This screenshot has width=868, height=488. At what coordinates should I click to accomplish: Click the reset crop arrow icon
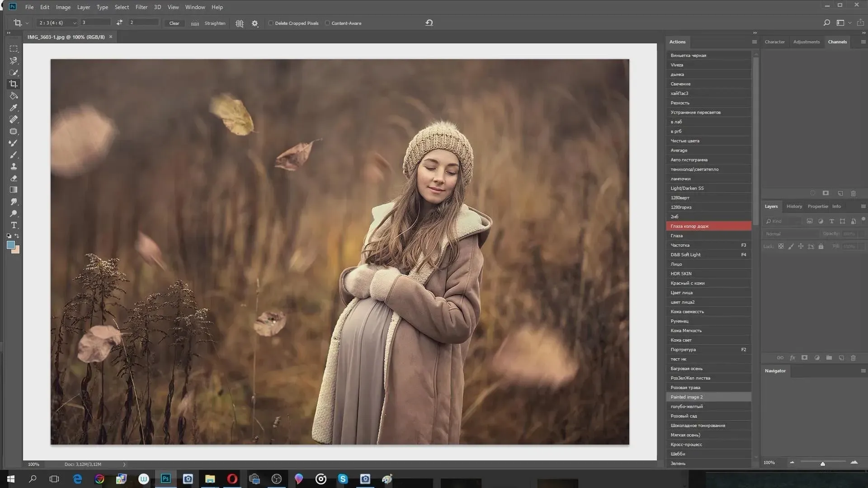pos(429,23)
